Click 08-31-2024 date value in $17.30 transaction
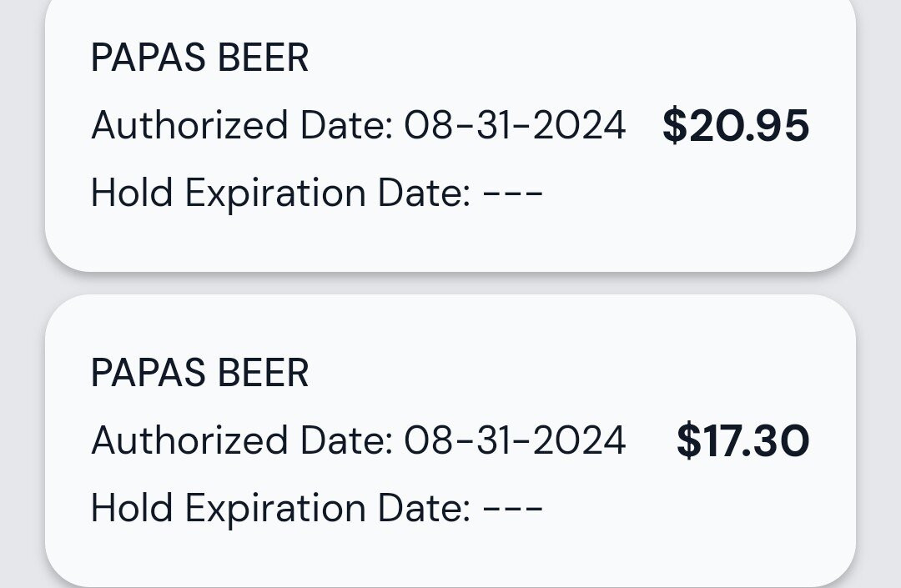Image resolution: width=901 pixels, height=588 pixels. [x=515, y=440]
